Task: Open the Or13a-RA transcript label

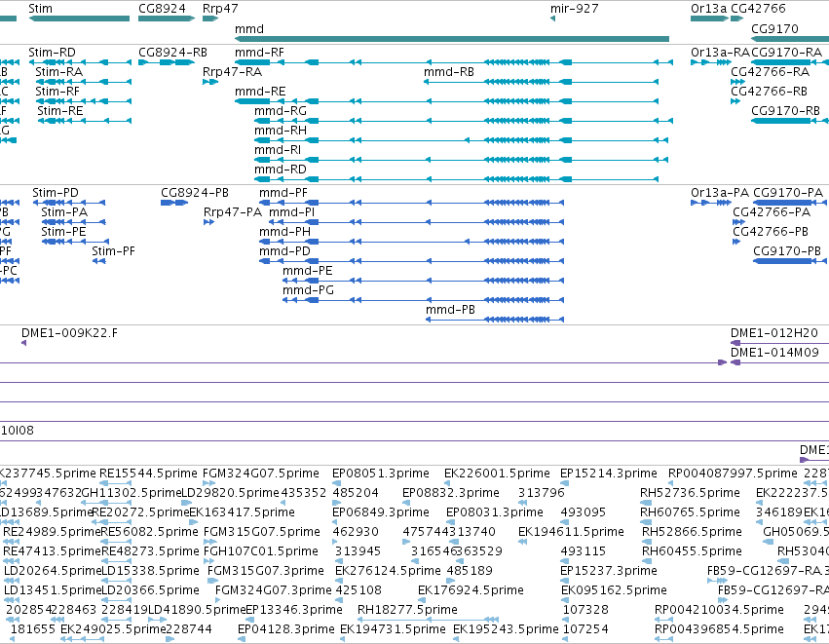Action: click(720, 53)
